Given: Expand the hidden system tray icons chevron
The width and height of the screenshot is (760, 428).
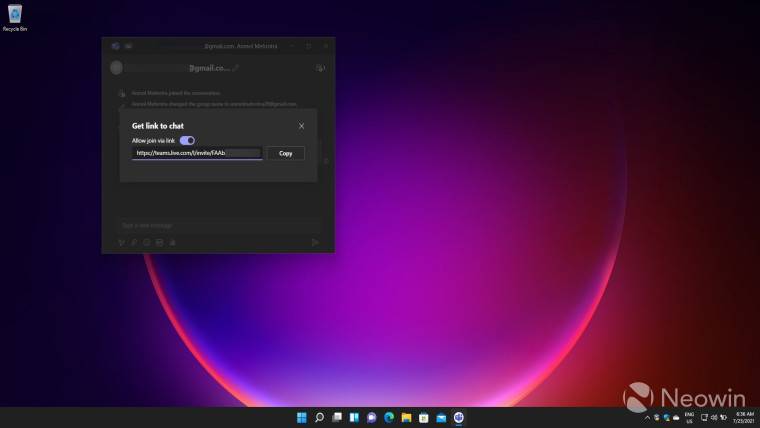Looking at the screenshot, I should click(x=647, y=417).
